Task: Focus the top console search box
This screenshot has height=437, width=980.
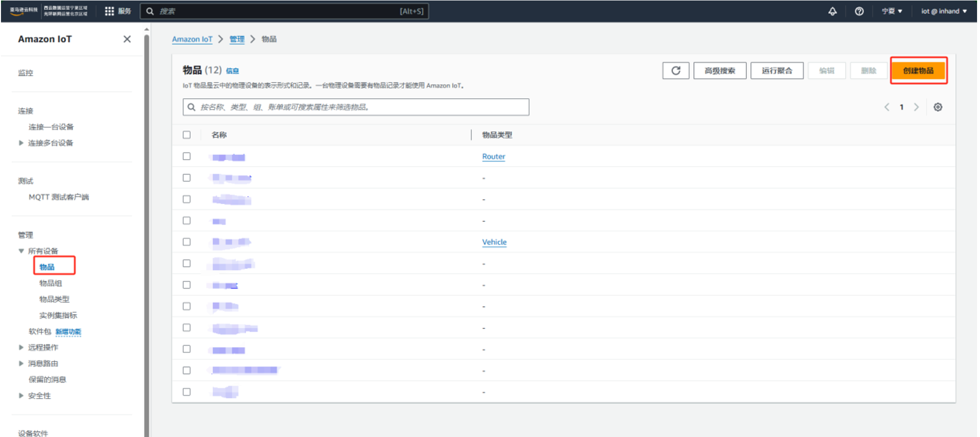Action: click(x=284, y=11)
